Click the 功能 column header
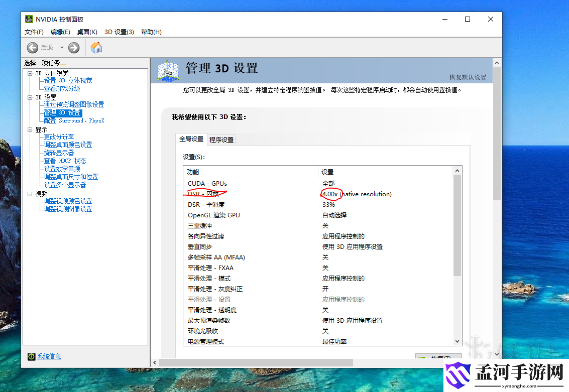 251,172
